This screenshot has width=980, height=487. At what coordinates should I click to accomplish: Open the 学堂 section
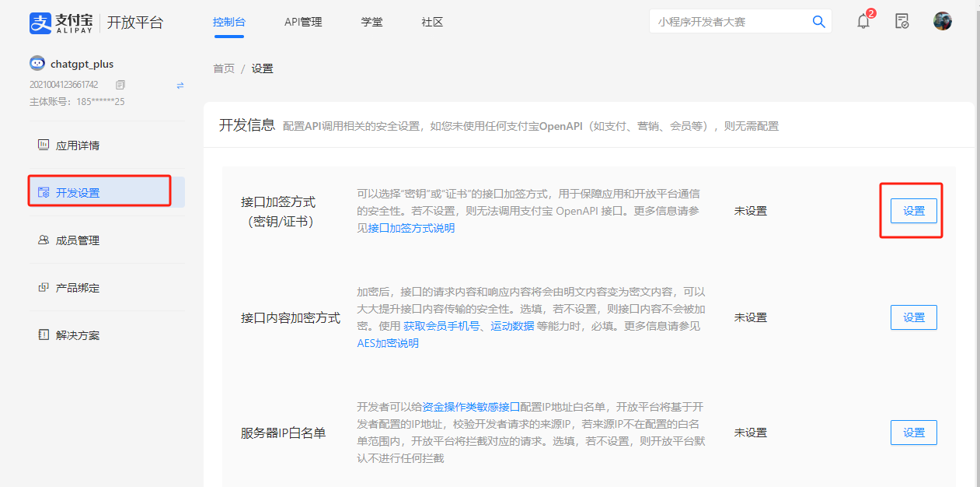371,22
